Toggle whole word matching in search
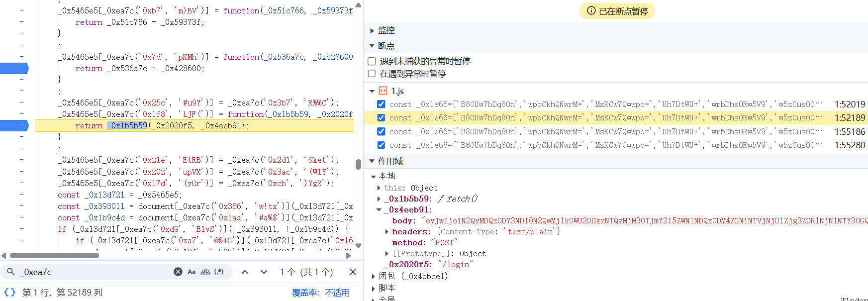This screenshot has height=301, width=868. [x=205, y=272]
